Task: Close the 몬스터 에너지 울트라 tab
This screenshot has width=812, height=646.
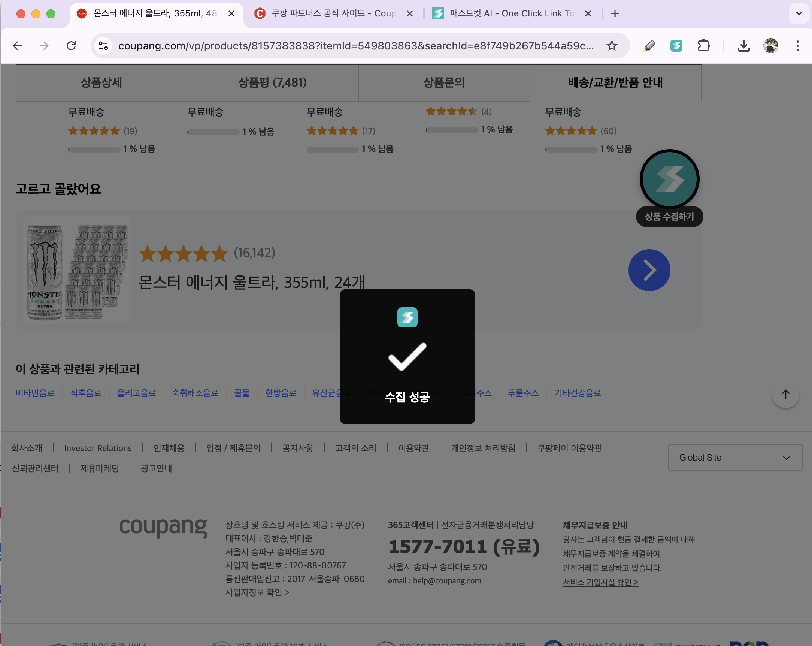Action: point(231,13)
